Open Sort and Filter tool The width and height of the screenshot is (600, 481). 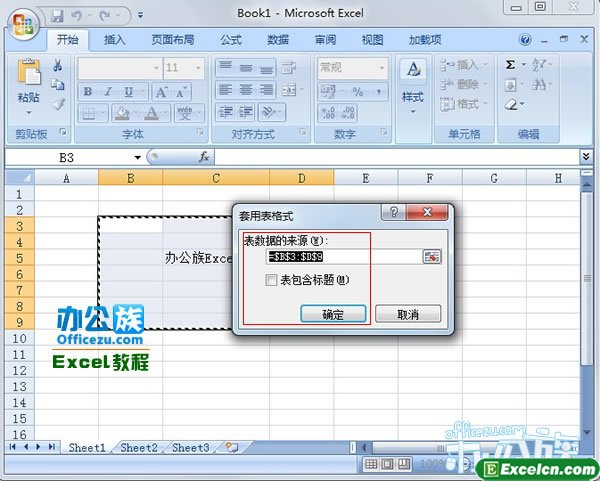(540, 65)
